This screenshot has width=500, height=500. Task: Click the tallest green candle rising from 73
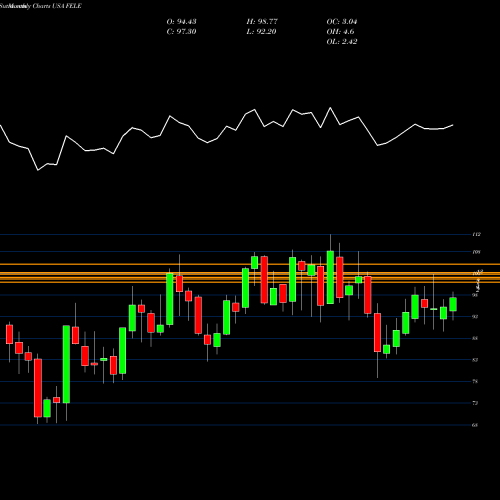(x=66, y=364)
